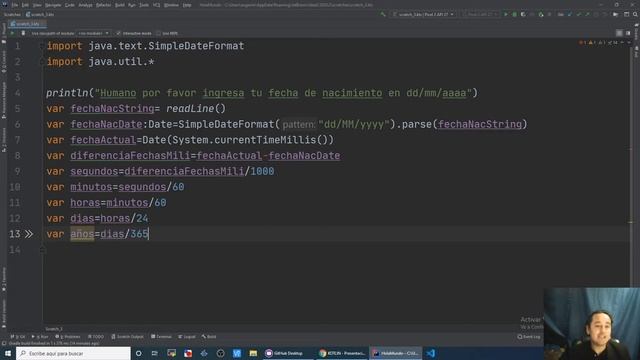The height and width of the screenshot is (360, 640).
Task: Run the scratch file with green arrow
Action: [12, 33]
